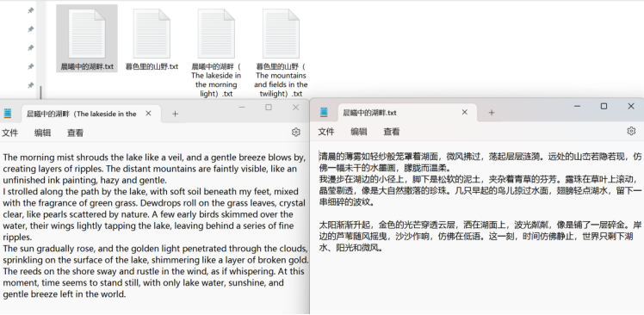Open 查看 menu in the right Notepad window
Viewport: 644px width, 315px height.
(392, 132)
